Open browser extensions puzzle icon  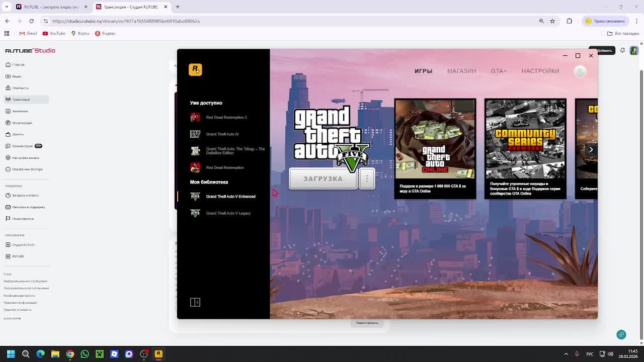coord(570,21)
